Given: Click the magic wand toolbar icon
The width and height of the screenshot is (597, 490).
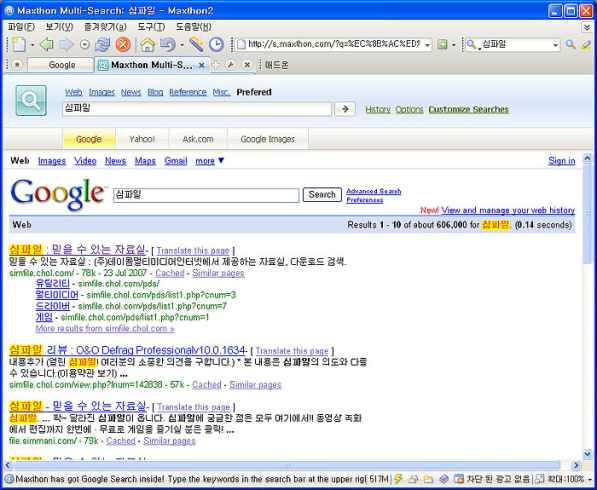Looking at the screenshot, I should click(x=196, y=45).
